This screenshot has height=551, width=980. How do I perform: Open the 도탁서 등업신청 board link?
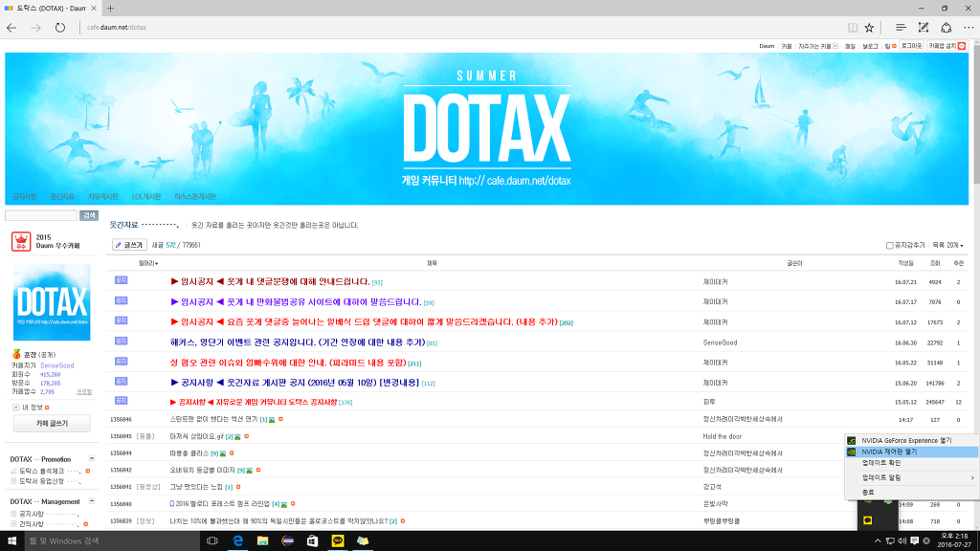click(x=42, y=482)
